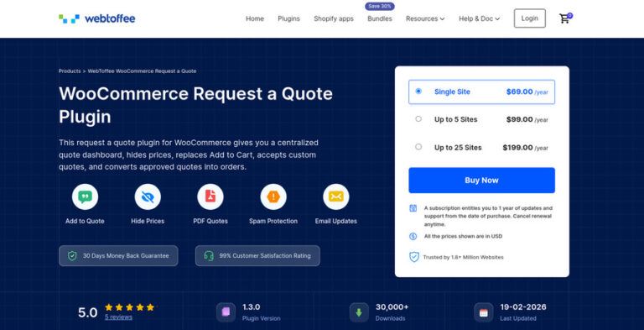Expand the Resources dropdown menu
The width and height of the screenshot is (644, 330).
tap(425, 18)
